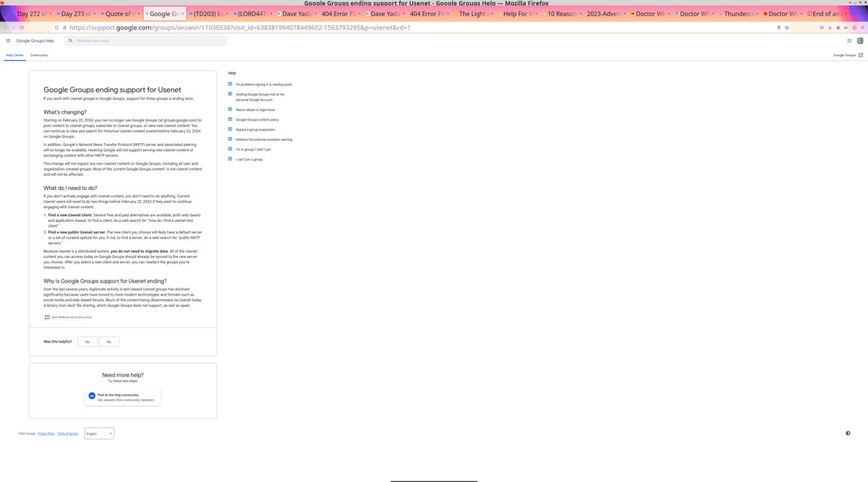Open the Privacy Policy link
Image resolution: width=868 pixels, height=482 pixels.
coord(46,434)
